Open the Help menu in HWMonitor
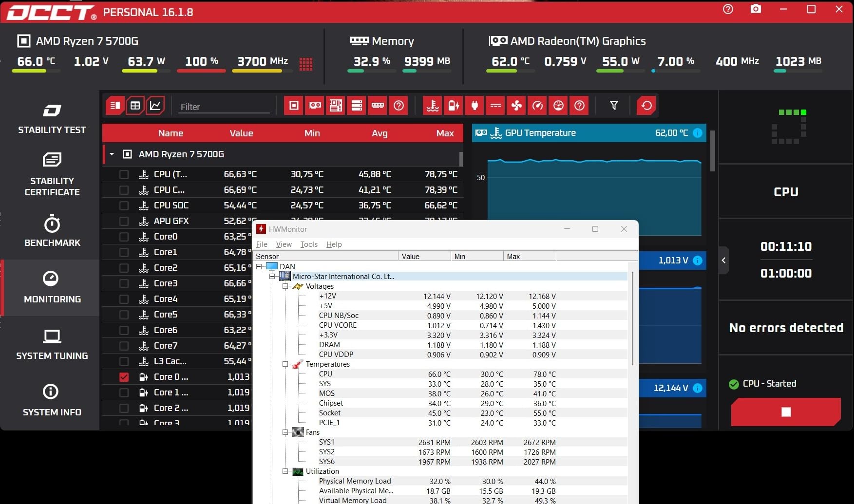This screenshot has width=854, height=504. click(334, 244)
